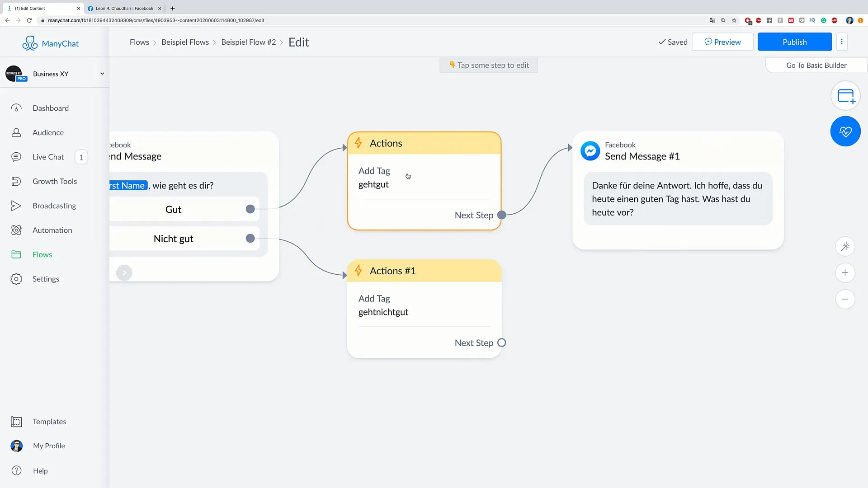Image resolution: width=868 pixels, height=488 pixels.
Task: Open the Live Chat sidebar icon
Action: pos(16,157)
